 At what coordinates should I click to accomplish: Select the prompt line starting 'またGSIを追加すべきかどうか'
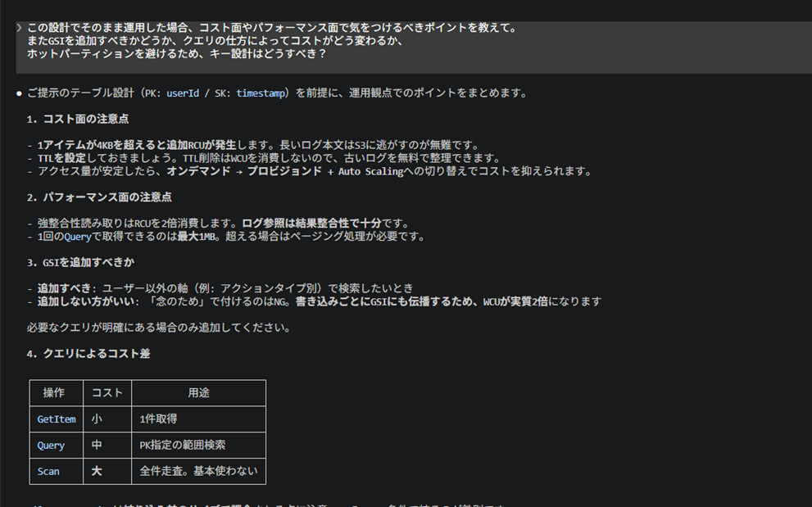[x=215, y=41]
